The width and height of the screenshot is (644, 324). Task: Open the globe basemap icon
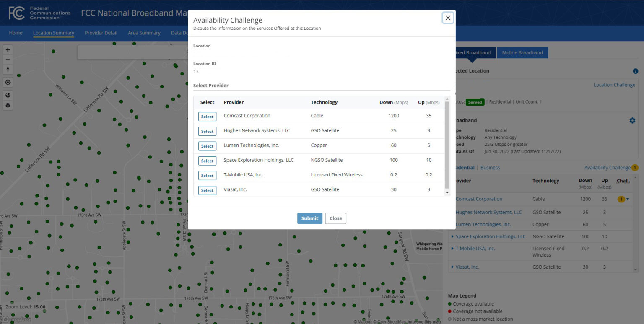coord(8,95)
